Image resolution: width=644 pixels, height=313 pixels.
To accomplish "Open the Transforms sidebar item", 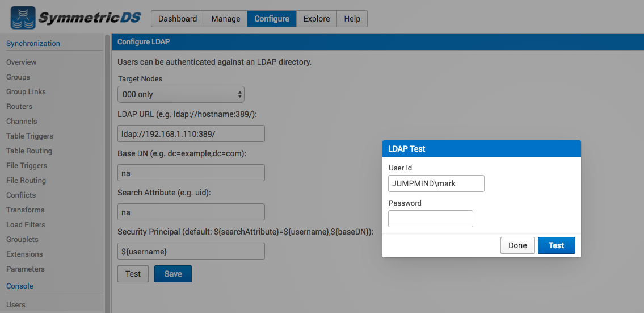I will click(x=25, y=210).
